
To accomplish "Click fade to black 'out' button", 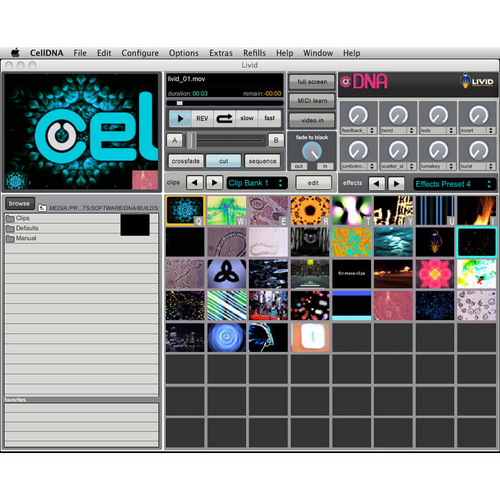I will 299,166.
